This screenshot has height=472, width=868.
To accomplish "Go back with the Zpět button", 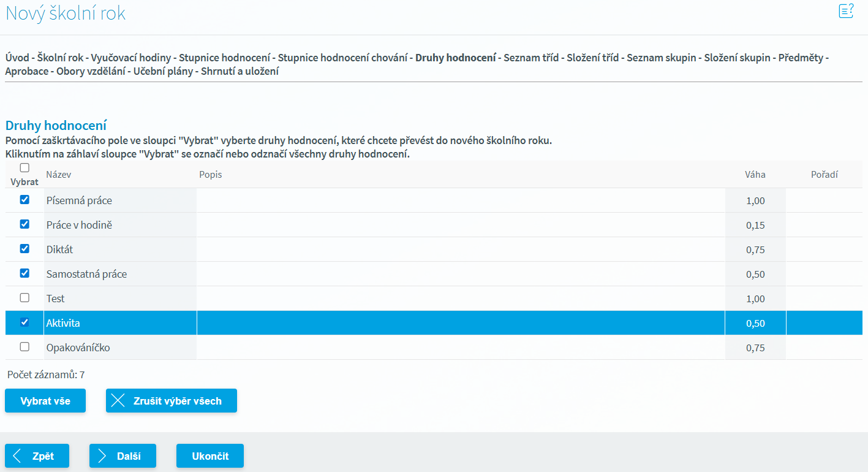I will pyautogui.click(x=37, y=456).
